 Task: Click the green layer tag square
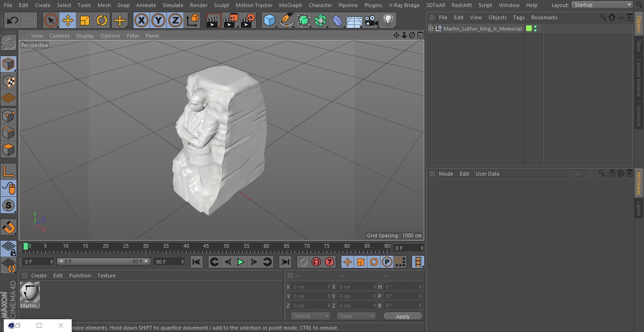point(529,29)
